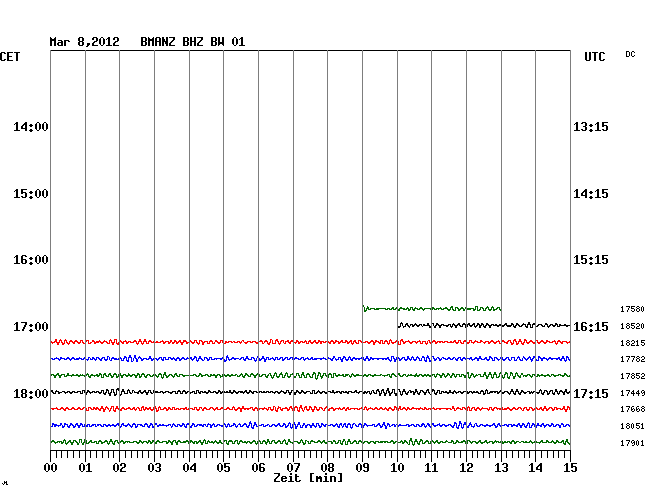Image resolution: width=650 pixels, height=494 pixels.
Task: Click minute tick label 04
Action: pos(189,468)
